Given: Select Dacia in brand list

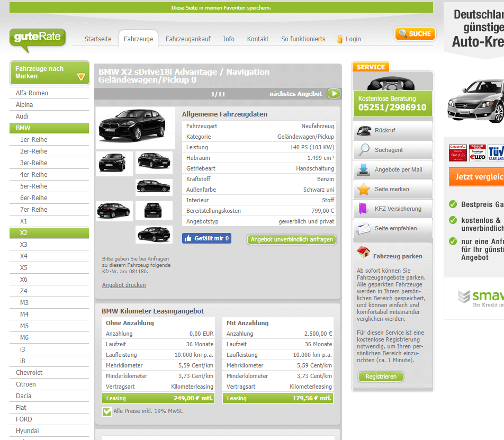Looking at the screenshot, I should pos(49,396).
